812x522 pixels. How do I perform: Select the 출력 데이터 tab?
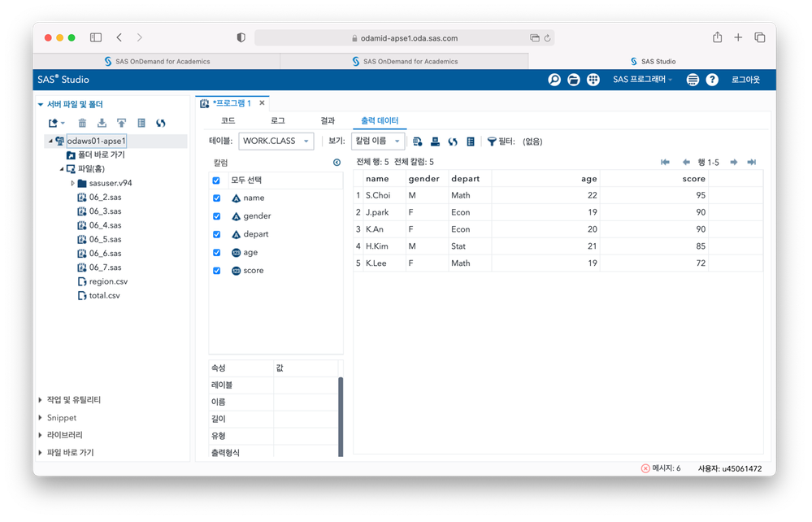click(x=380, y=120)
